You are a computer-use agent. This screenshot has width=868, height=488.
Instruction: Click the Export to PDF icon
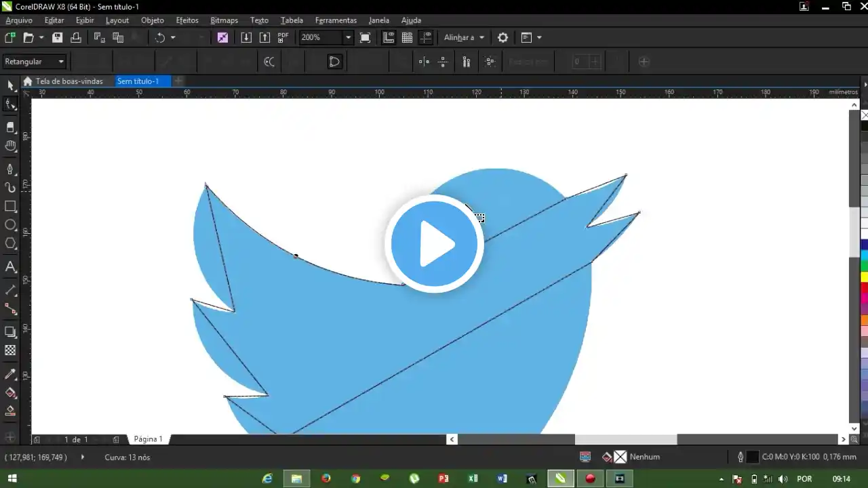[x=283, y=38]
